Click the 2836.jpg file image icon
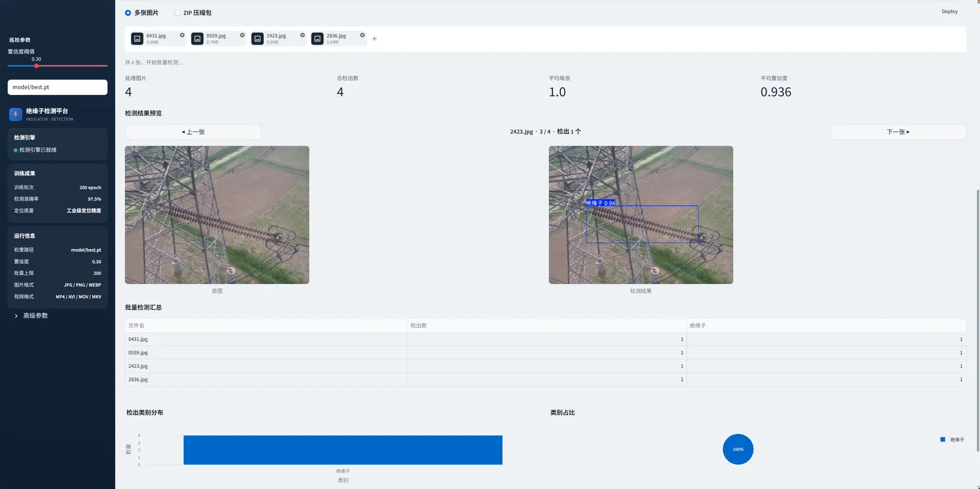The width and height of the screenshot is (980, 489). click(x=317, y=39)
